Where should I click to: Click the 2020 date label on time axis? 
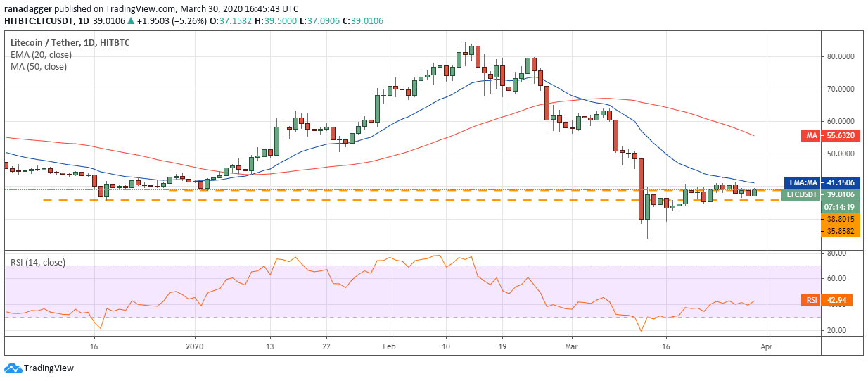pyautogui.click(x=195, y=346)
